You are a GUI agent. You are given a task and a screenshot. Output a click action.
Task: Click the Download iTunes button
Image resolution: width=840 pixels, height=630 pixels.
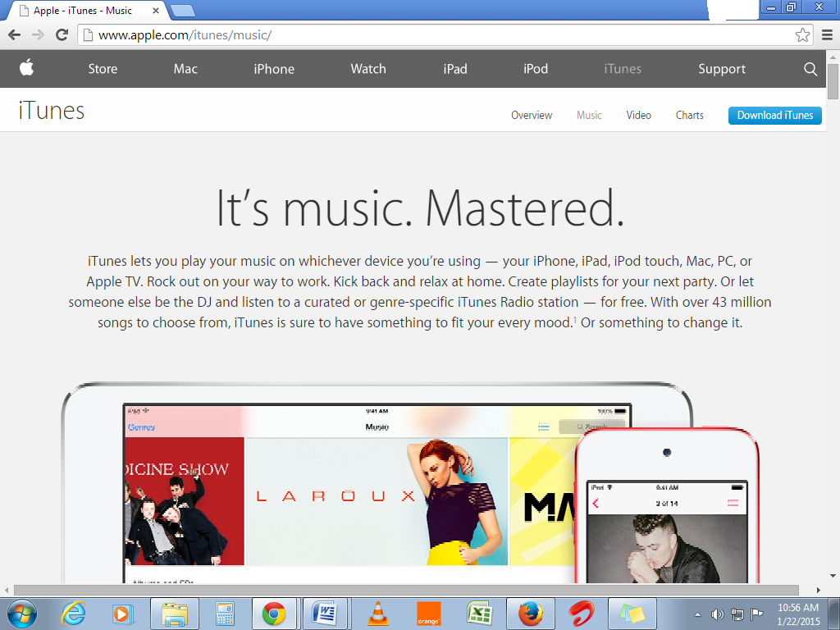point(774,115)
